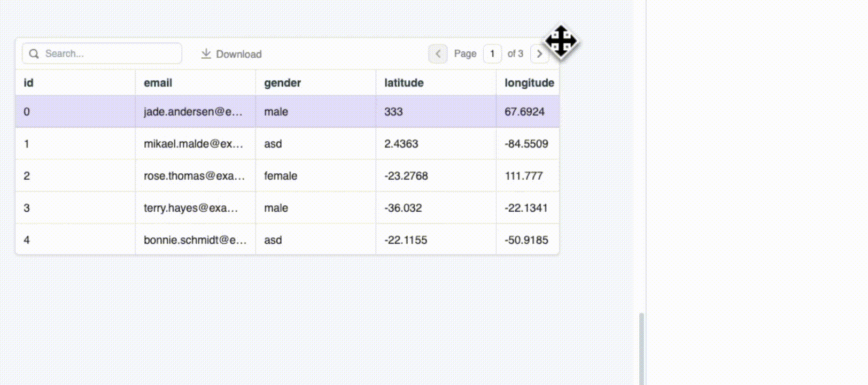
Task: Edit the page number box
Action: 492,54
